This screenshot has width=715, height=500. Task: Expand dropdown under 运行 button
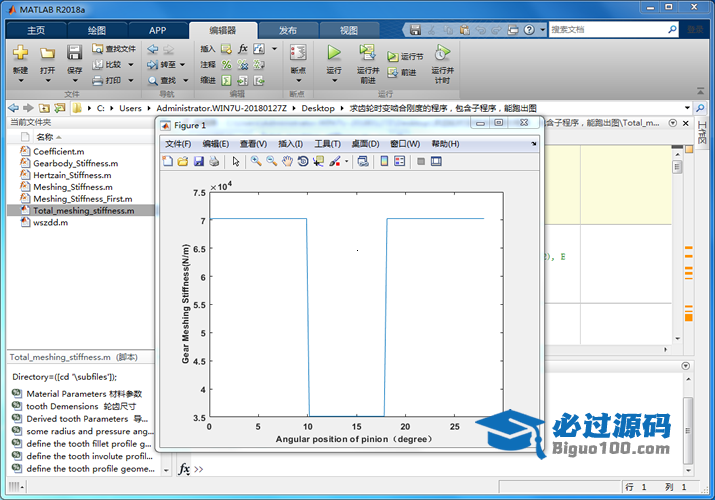[334, 81]
